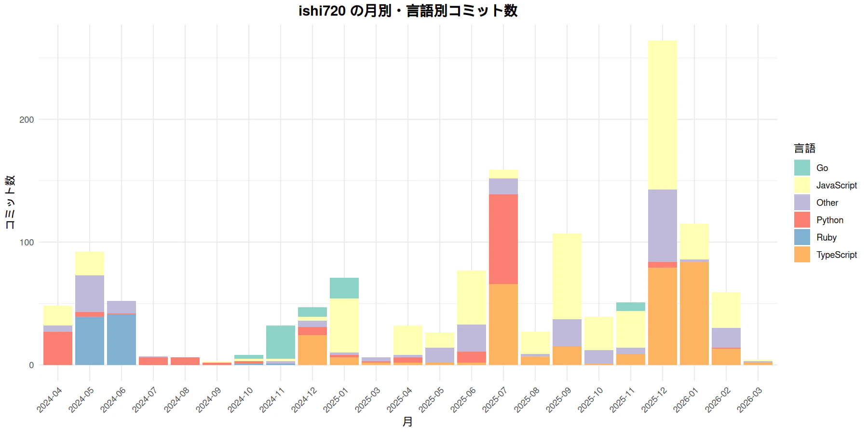Viewport: 868px width, 434px height.
Task: Toggle the Ruby series visibility
Action: pos(801,237)
